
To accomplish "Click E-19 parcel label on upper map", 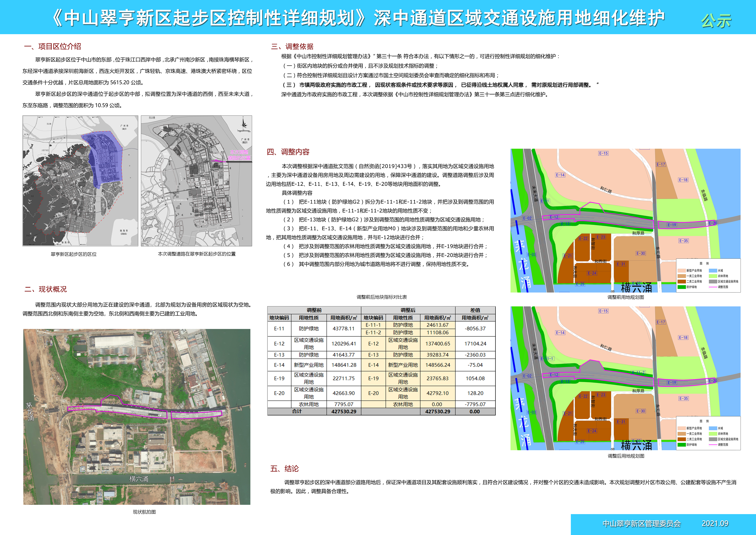I will coord(672,225).
